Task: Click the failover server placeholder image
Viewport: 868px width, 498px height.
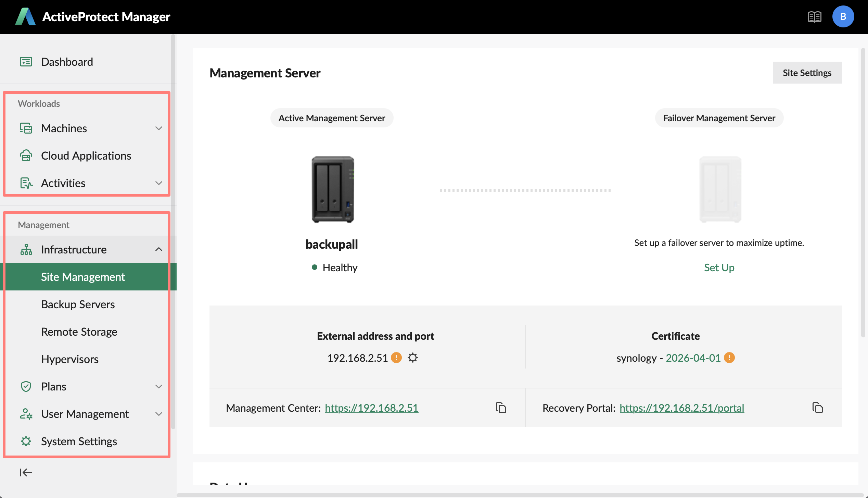Action: (720, 189)
